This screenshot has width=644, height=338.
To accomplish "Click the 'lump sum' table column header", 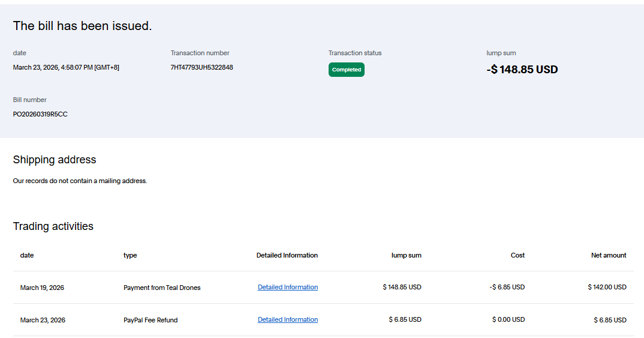I will [406, 255].
